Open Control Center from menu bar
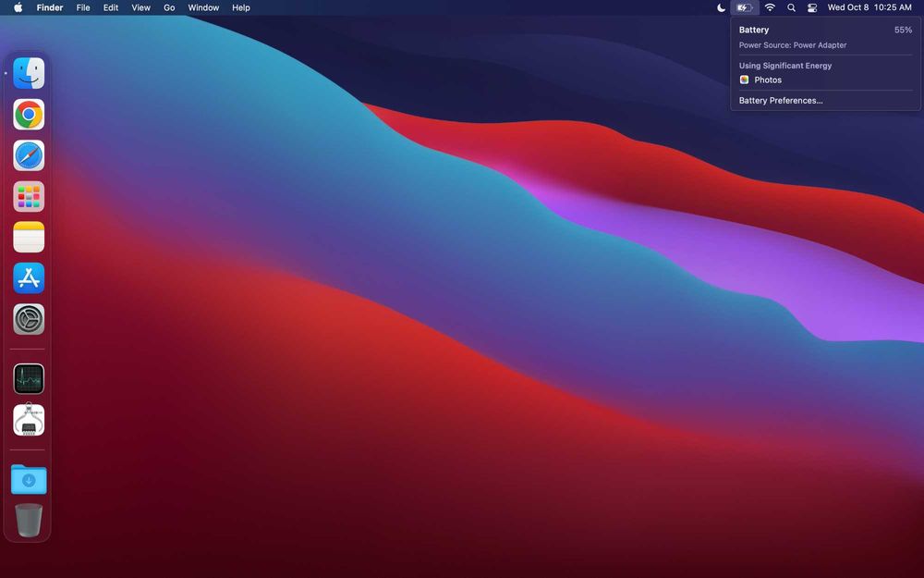Screen dimensions: 924x578 pos(812,7)
